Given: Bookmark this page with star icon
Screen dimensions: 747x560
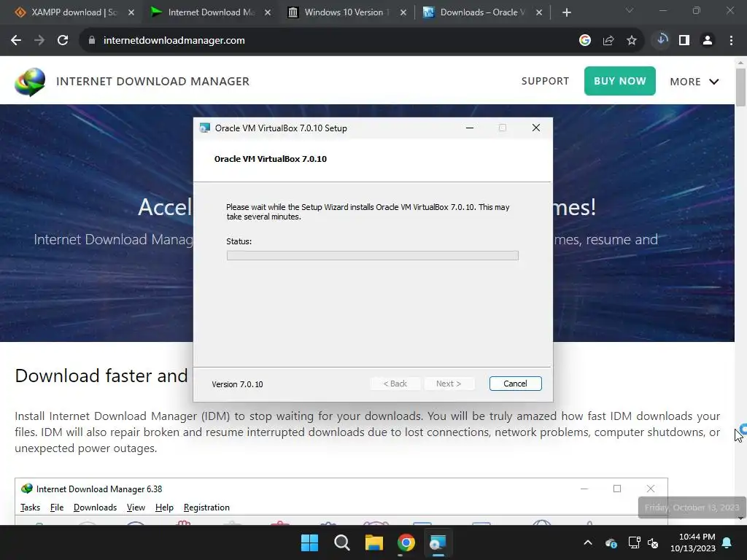Looking at the screenshot, I should click(x=632, y=41).
